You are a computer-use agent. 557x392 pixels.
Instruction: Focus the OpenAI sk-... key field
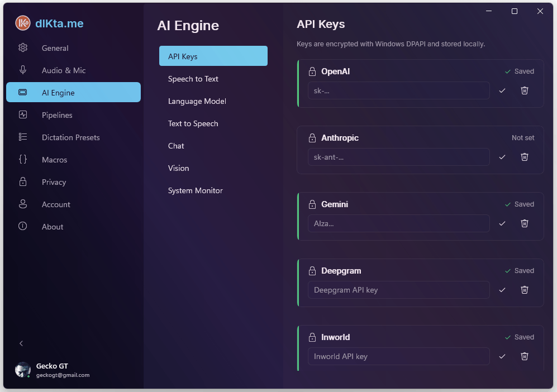pyautogui.click(x=398, y=90)
